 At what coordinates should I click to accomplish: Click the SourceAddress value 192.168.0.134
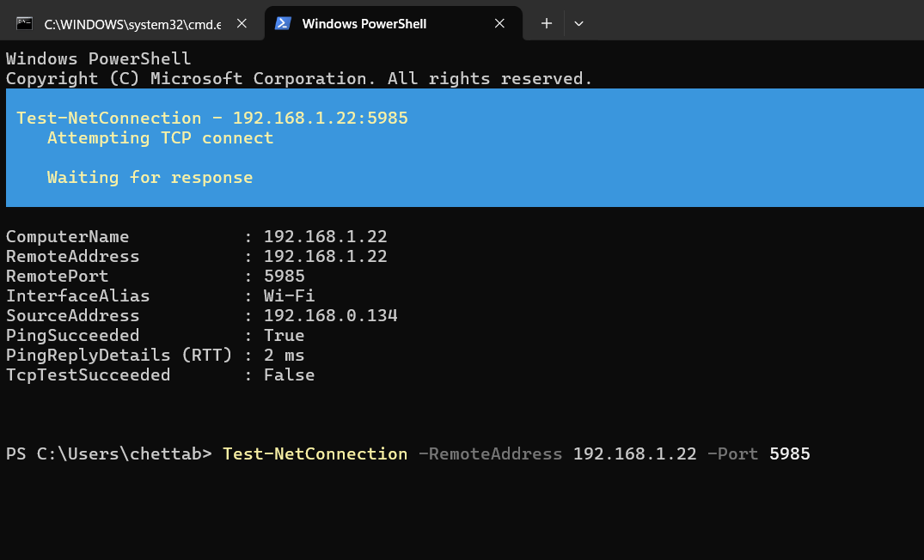(x=331, y=315)
